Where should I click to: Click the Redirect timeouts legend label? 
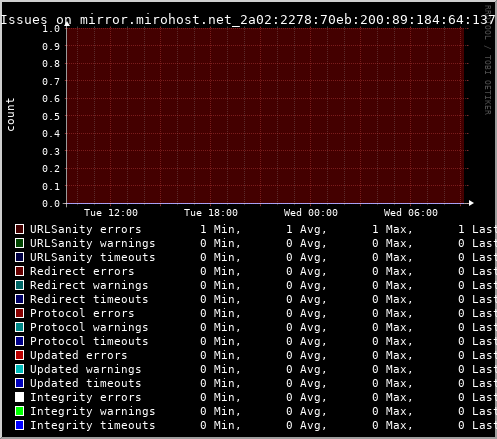point(89,299)
